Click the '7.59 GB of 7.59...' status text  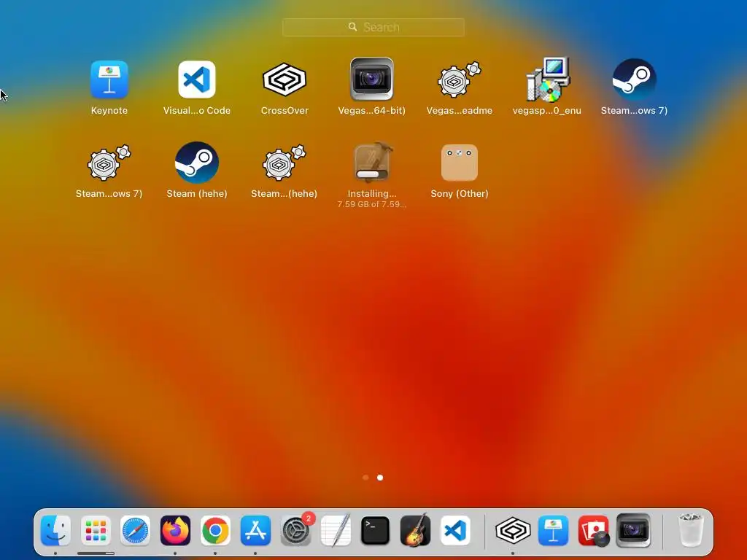click(x=372, y=204)
